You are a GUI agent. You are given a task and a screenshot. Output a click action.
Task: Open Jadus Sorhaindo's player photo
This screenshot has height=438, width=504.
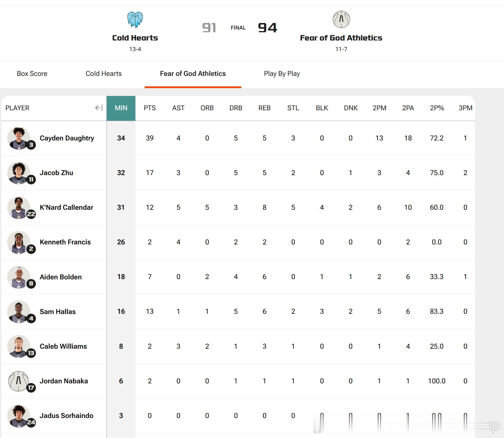coord(19,416)
